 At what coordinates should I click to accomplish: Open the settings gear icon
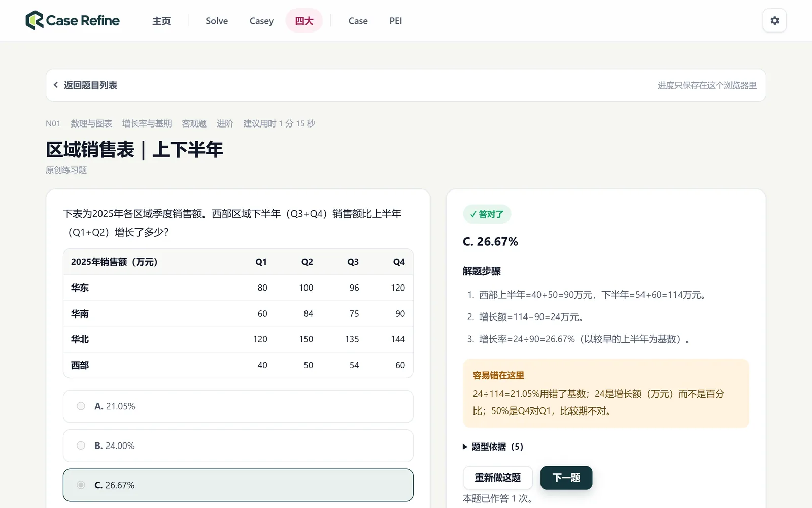[x=774, y=21]
